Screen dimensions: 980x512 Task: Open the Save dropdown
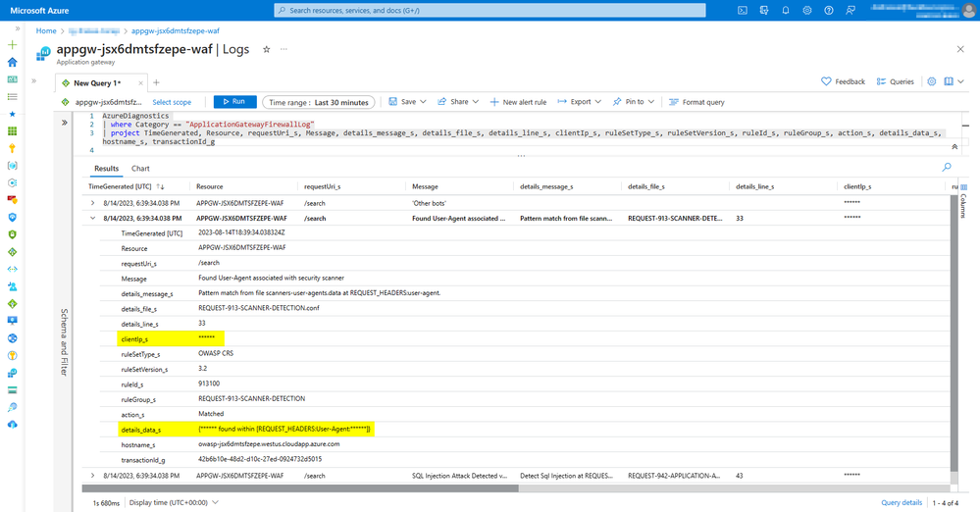tap(407, 102)
